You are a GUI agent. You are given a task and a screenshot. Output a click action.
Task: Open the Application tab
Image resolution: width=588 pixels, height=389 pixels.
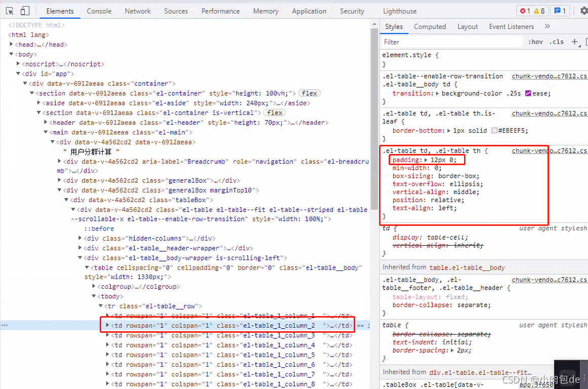(309, 11)
